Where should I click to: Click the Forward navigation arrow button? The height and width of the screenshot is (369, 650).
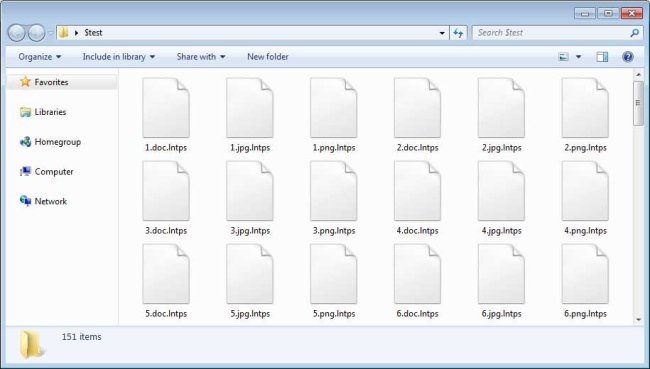(x=36, y=33)
